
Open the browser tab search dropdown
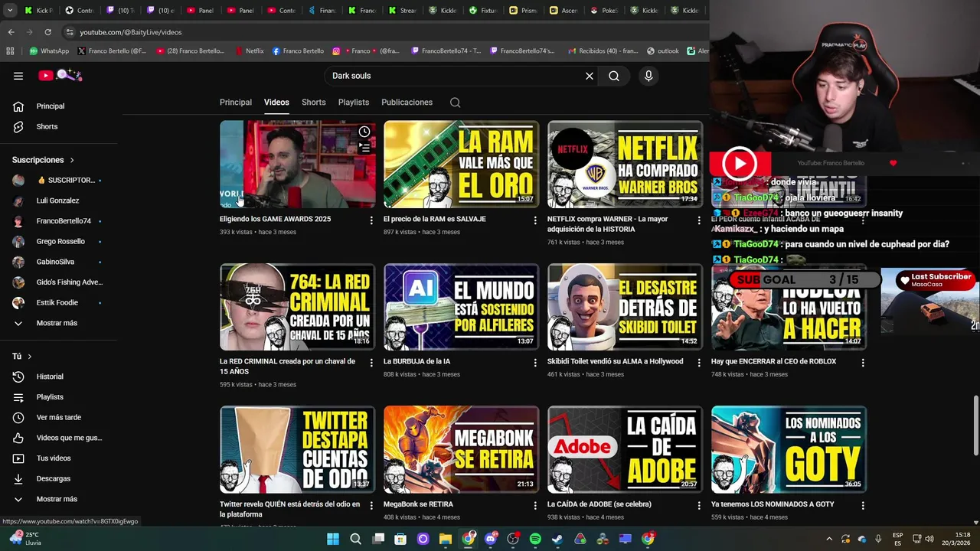point(10,11)
